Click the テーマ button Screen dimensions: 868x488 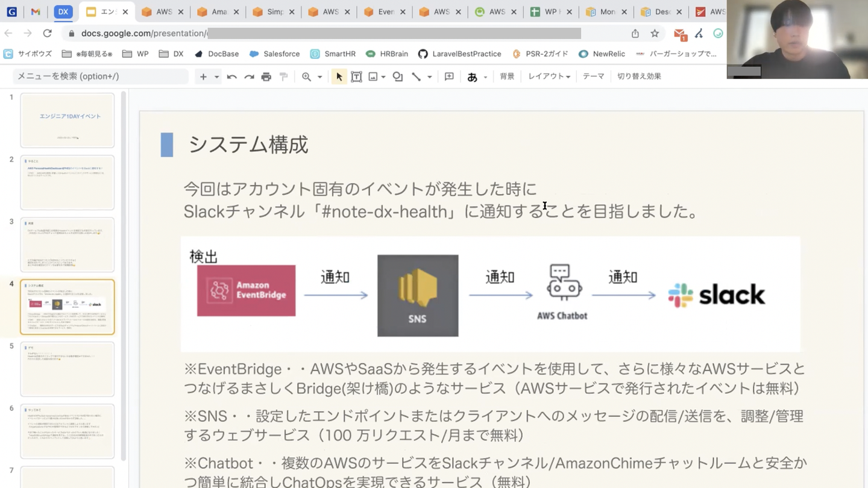tap(593, 77)
